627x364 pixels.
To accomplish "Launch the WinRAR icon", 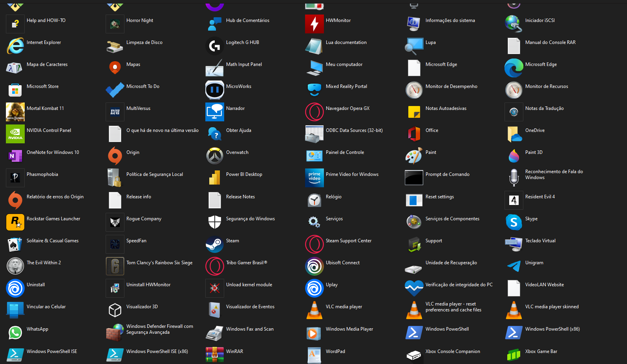I will pyautogui.click(x=215, y=355).
